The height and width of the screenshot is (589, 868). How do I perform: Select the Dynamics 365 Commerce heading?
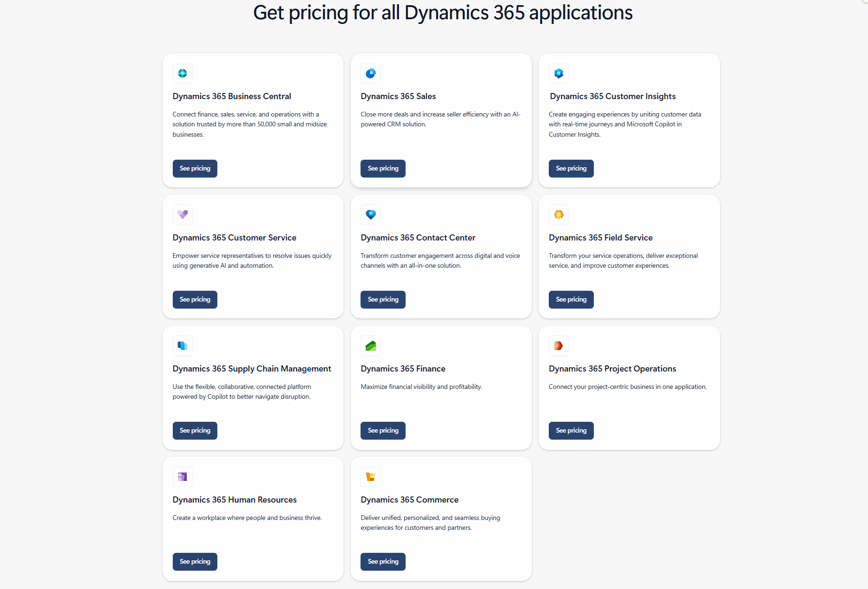point(409,500)
